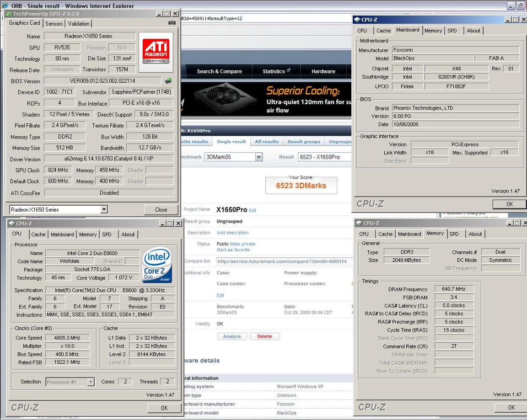Open Statistics in site navigation
The height and width of the screenshot is (420, 527).
point(276,71)
